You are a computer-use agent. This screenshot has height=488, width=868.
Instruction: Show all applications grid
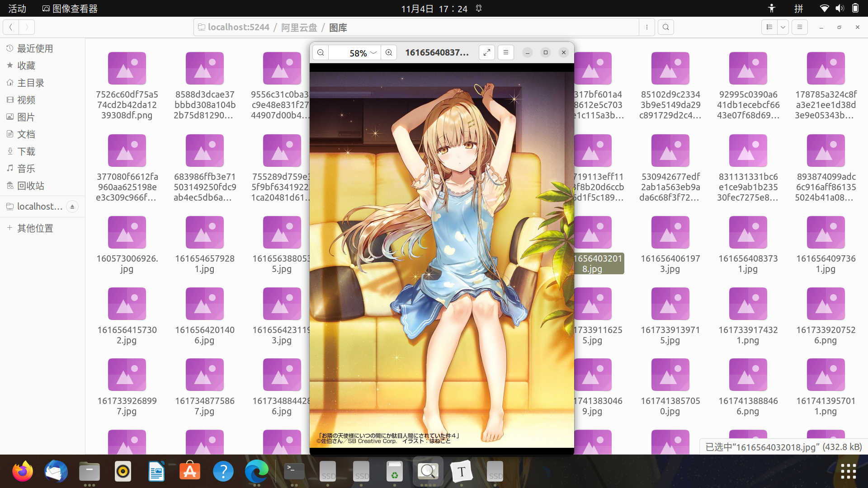(848, 471)
